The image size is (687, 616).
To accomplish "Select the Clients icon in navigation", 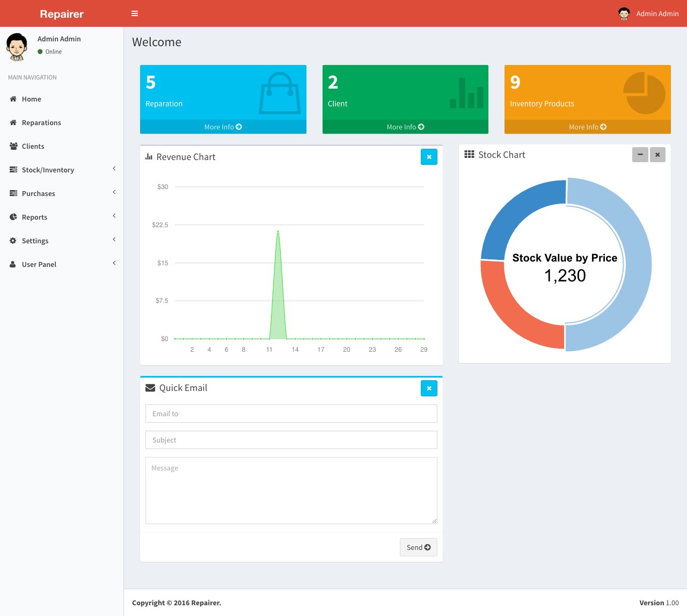I will click(12, 146).
